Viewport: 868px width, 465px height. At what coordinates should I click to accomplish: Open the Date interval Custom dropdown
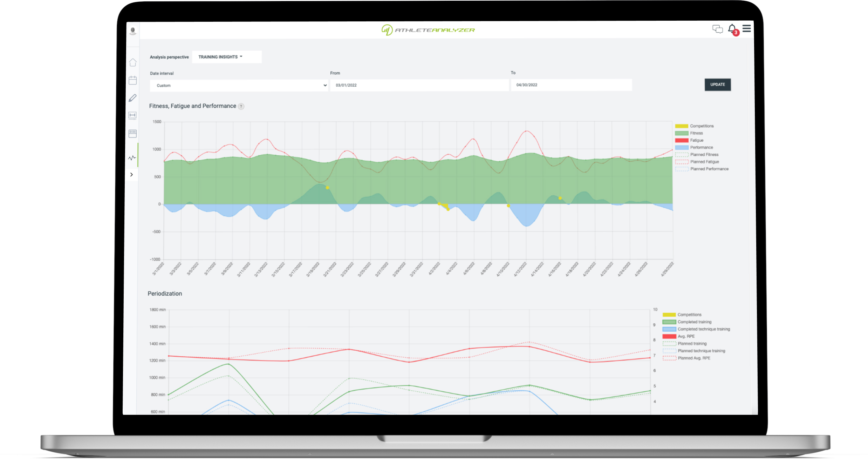[x=239, y=86]
